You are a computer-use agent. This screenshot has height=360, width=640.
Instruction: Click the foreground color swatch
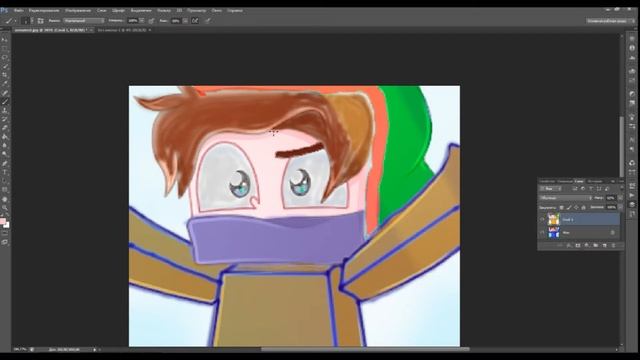(x=3, y=222)
